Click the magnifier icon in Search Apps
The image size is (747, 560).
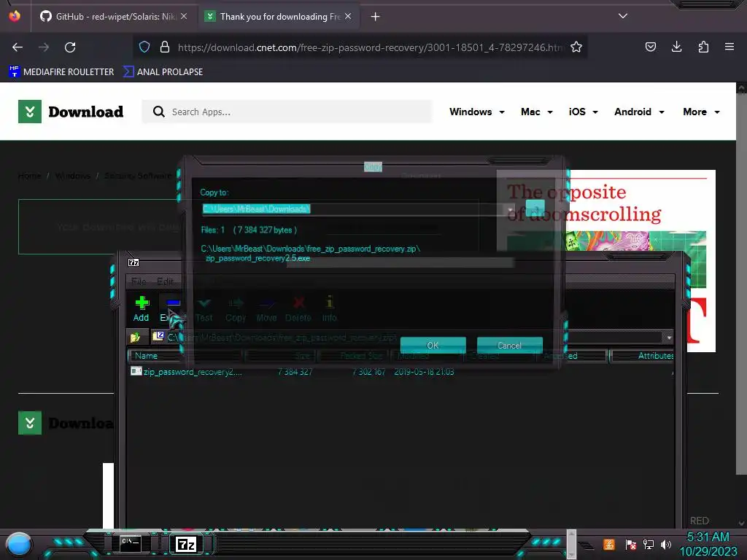click(158, 112)
